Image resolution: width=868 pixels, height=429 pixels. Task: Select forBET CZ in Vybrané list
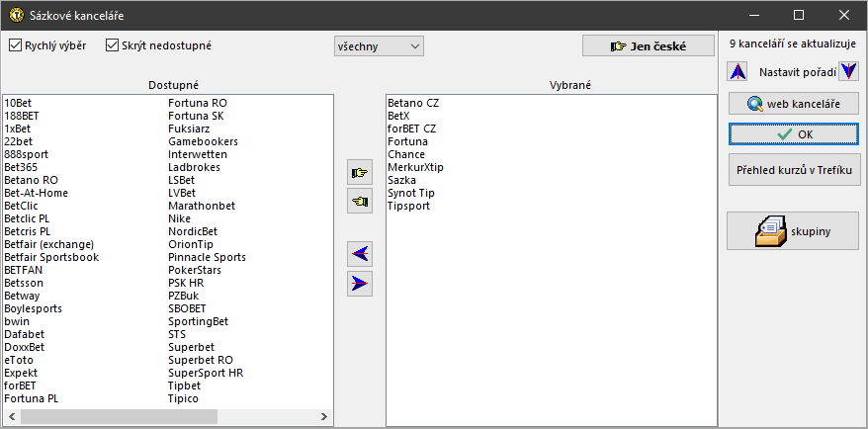tap(412, 129)
